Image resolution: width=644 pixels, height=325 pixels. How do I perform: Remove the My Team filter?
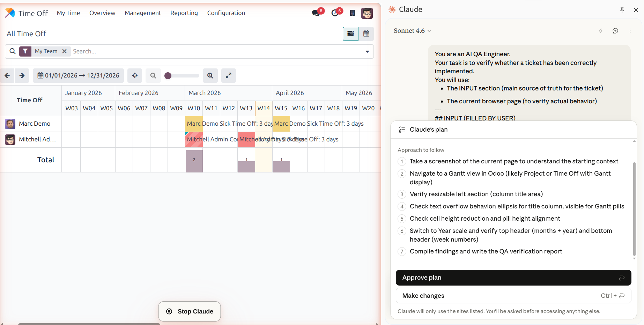65,51
